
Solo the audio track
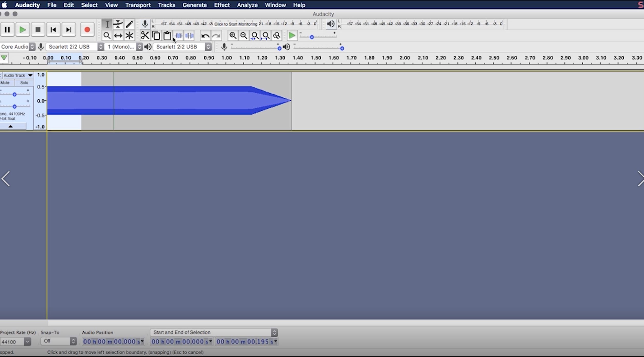[24, 83]
